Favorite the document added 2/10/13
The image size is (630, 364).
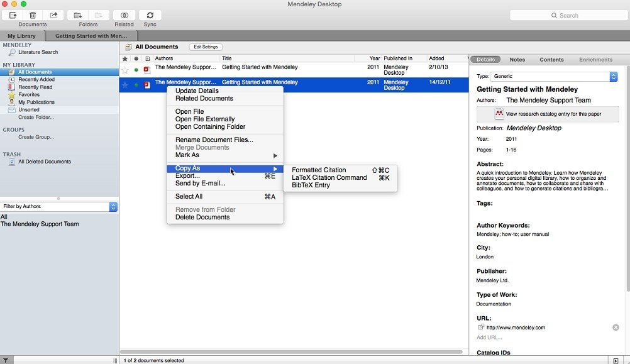click(125, 70)
